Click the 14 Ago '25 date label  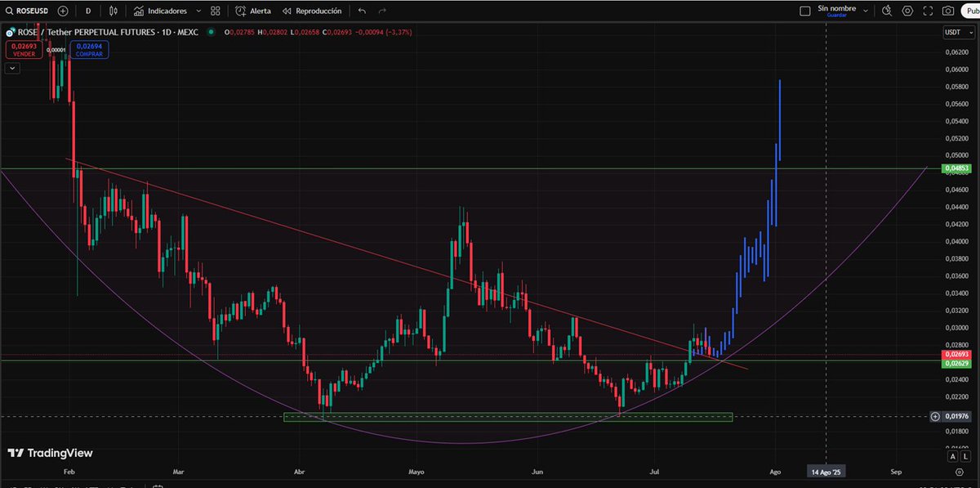tap(825, 472)
